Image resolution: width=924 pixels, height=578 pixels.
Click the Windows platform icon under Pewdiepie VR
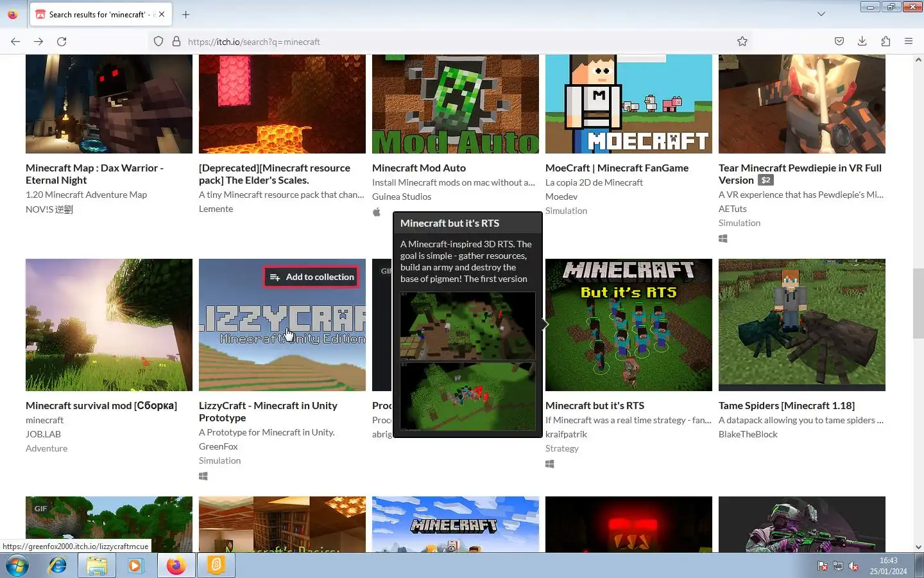tap(723, 238)
